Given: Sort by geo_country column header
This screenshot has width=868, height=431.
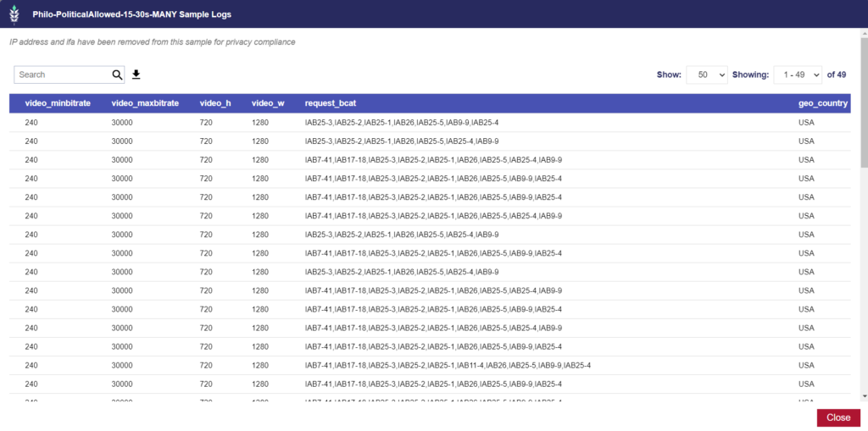Looking at the screenshot, I should tap(822, 103).
